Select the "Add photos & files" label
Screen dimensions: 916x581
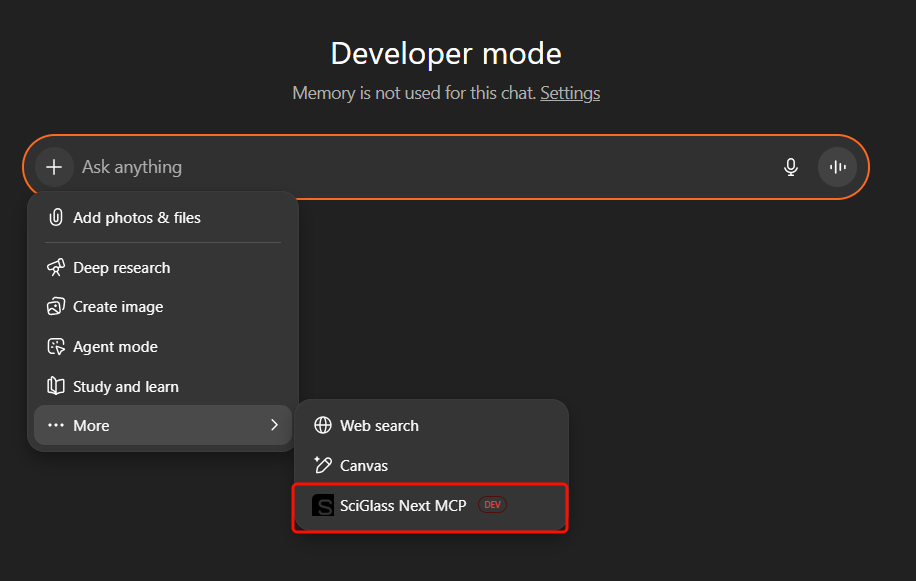point(137,218)
